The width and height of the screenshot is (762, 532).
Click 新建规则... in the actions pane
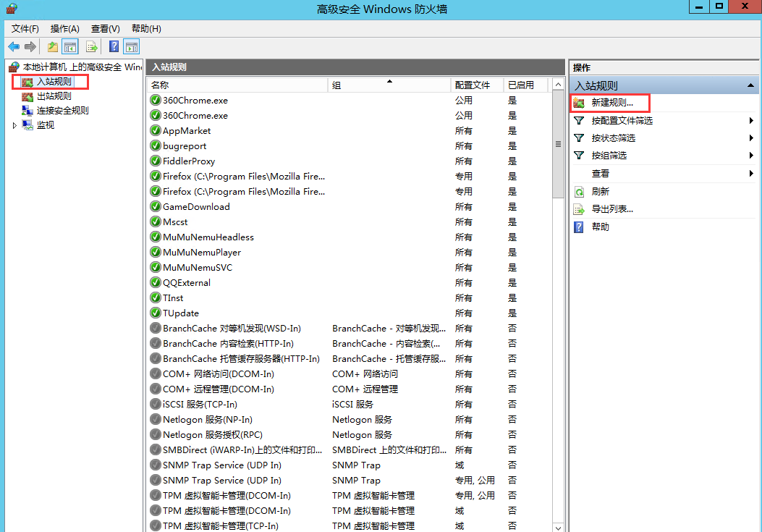[612, 103]
